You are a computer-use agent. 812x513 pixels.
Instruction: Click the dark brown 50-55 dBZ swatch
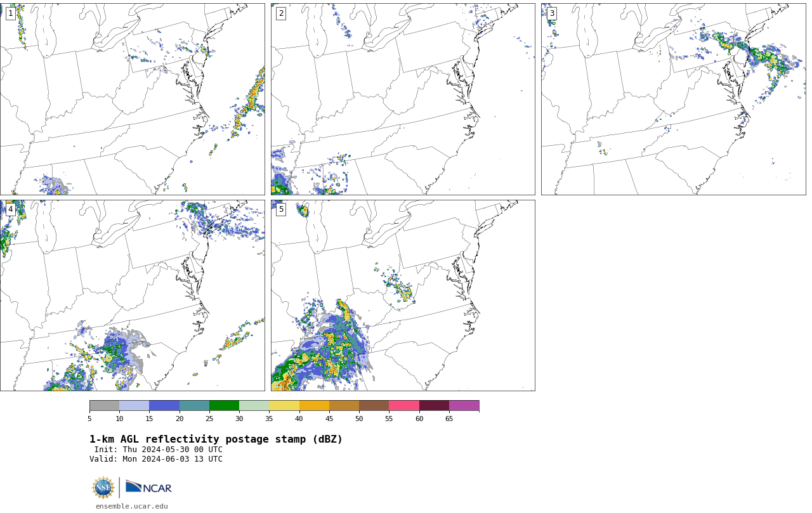374,406
